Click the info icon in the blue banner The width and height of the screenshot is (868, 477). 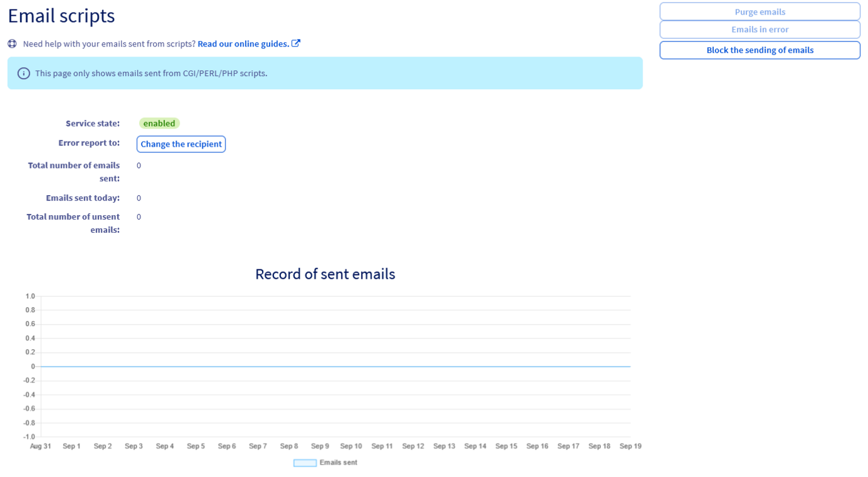point(23,74)
